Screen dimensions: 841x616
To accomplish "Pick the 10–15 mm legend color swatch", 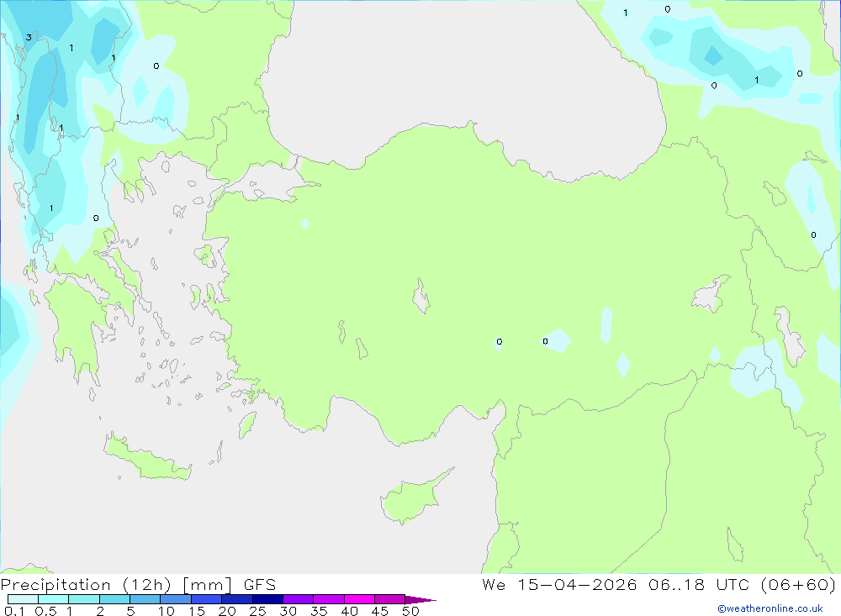I will [x=176, y=599].
